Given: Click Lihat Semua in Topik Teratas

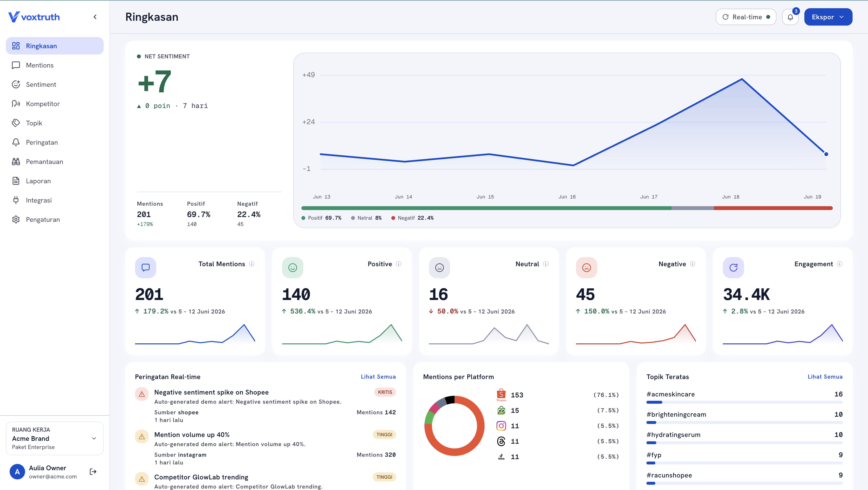Looking at the screenshot, I should 825,376.
